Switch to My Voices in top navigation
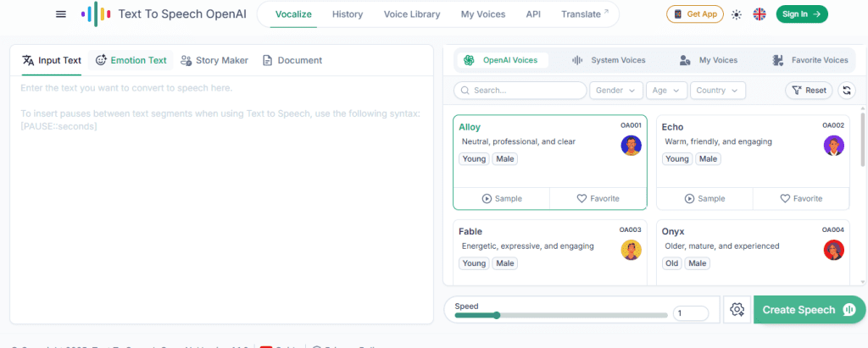 [483, 14]
